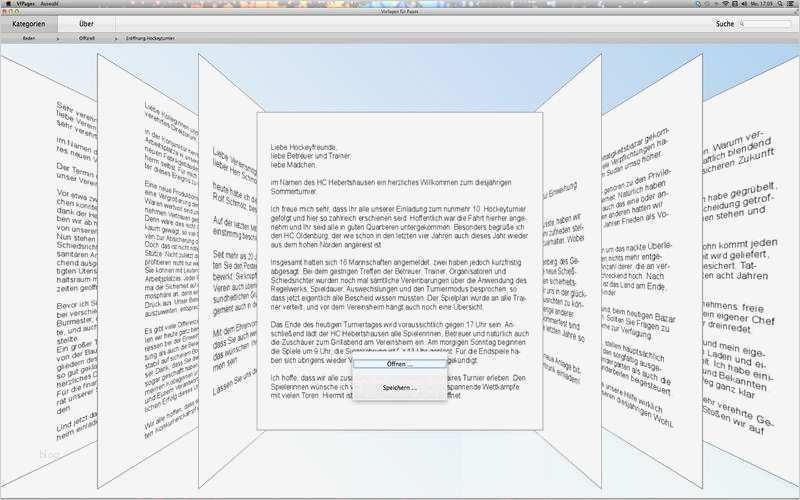
Task: Click the volume icon in menu bar
Action: [x=744, y=4]
